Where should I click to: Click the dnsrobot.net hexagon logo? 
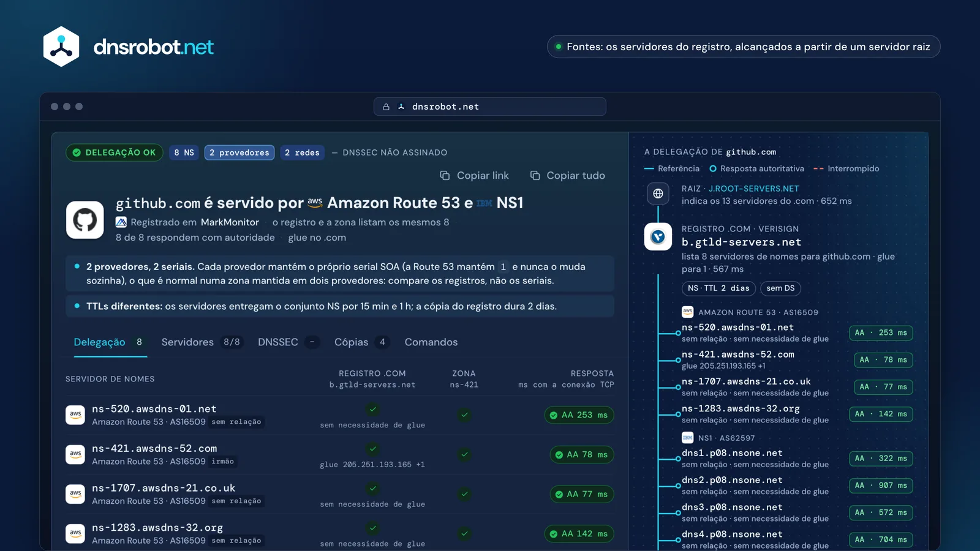click(x=61, y=47)
